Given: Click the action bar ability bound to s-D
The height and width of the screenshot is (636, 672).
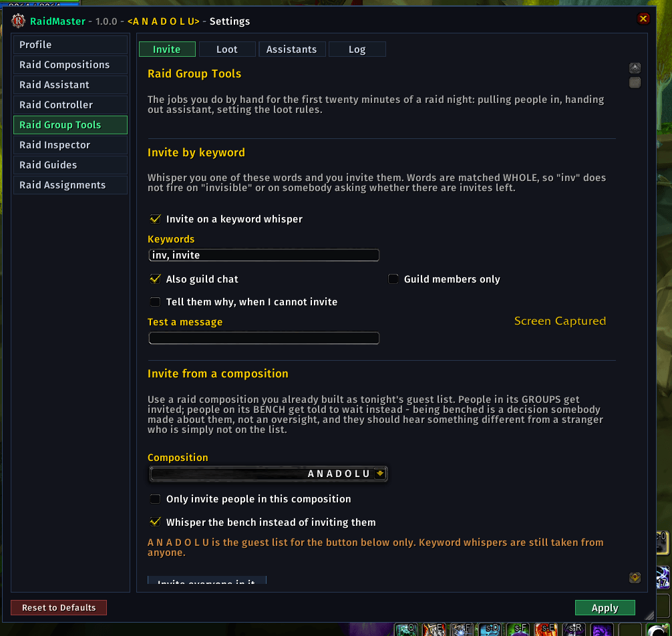Looking at the screenshot, I should click(x=490, y=629).
